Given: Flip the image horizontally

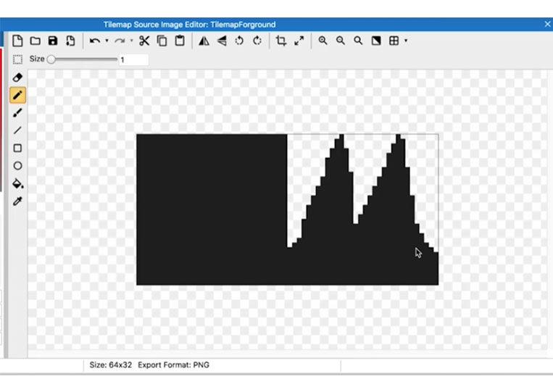Looking at the screenshot, I should click(x=204, y=41).
